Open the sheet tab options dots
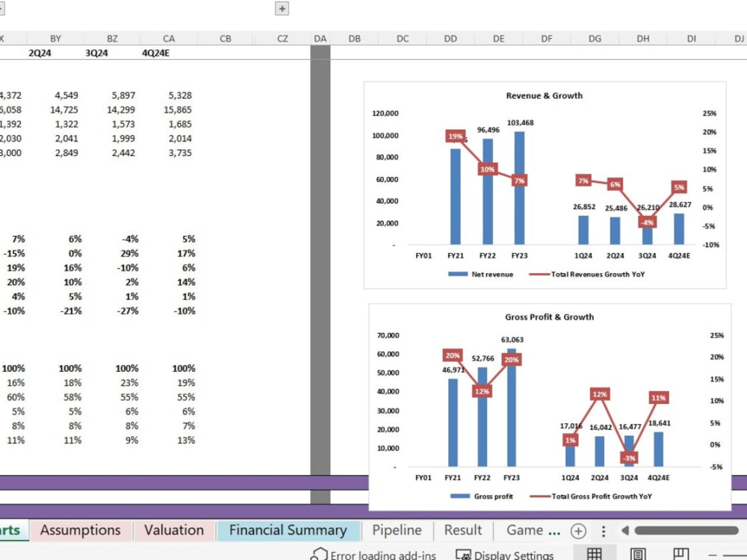 [x=603, y=530]
